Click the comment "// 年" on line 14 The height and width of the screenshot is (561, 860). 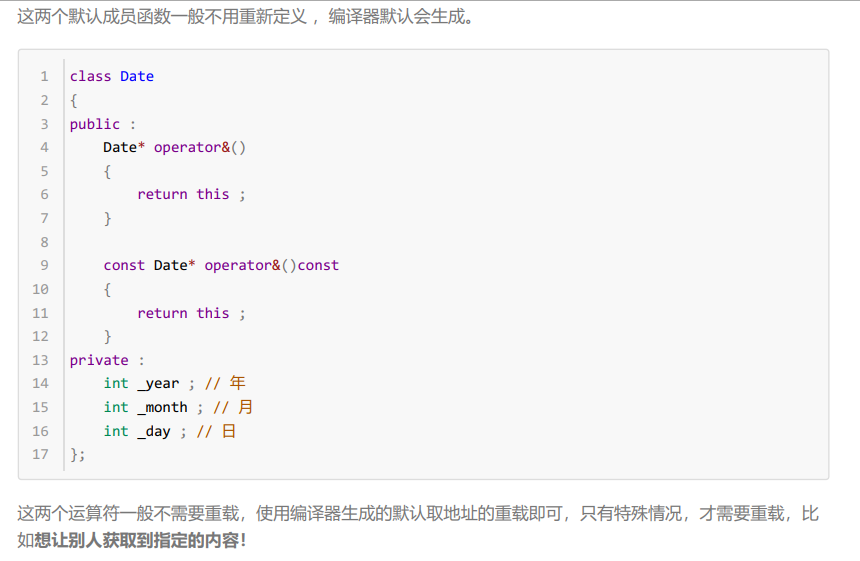click(x=225, y=383)
